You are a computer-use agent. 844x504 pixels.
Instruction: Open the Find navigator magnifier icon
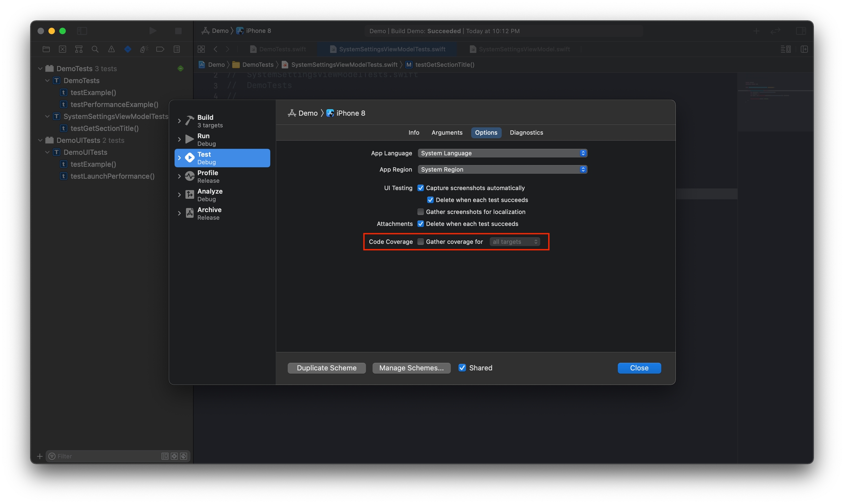[x=95, y=49]
